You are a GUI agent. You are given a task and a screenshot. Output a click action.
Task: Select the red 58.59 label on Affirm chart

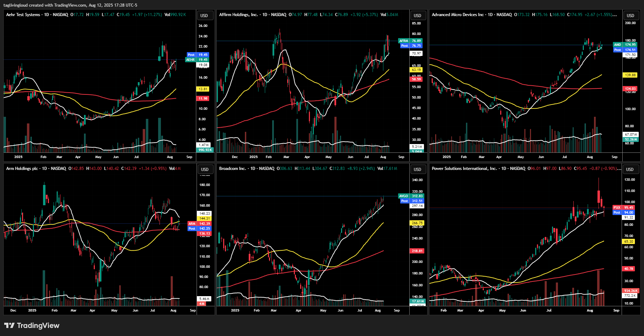416,79
